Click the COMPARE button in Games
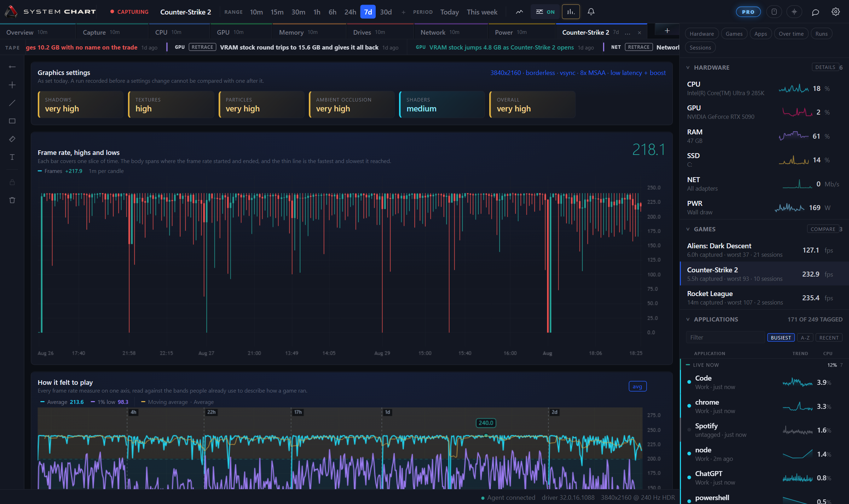 tap(823, 229)
